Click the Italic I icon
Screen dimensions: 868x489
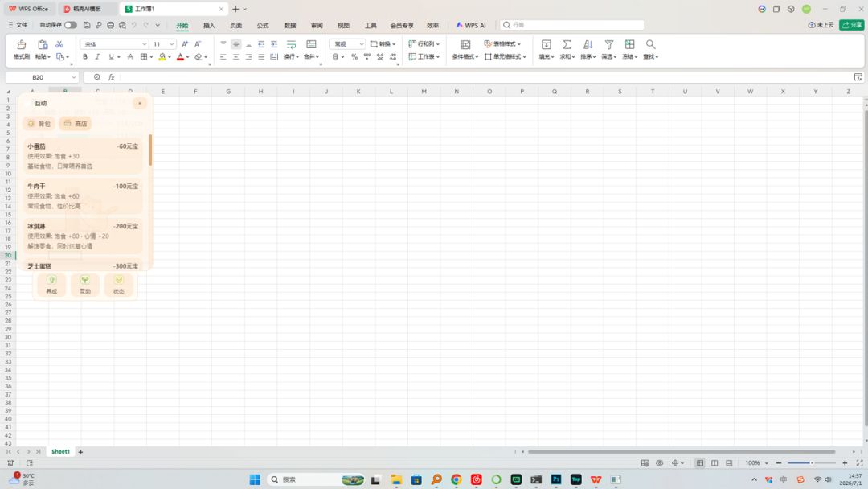(x=98, y=56)
